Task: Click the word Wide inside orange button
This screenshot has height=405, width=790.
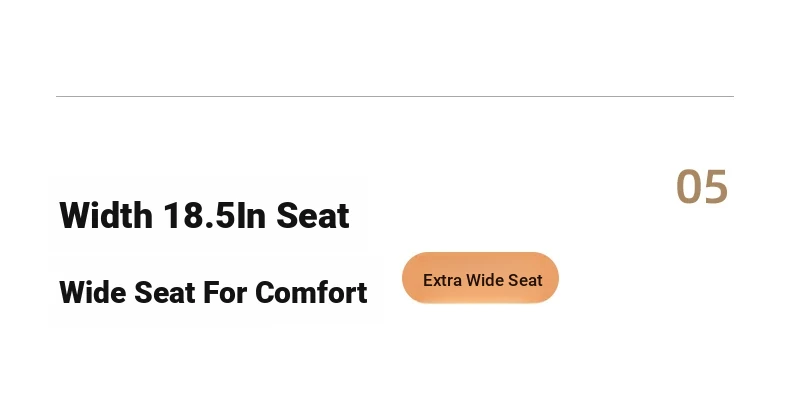Action: point(485,280)
